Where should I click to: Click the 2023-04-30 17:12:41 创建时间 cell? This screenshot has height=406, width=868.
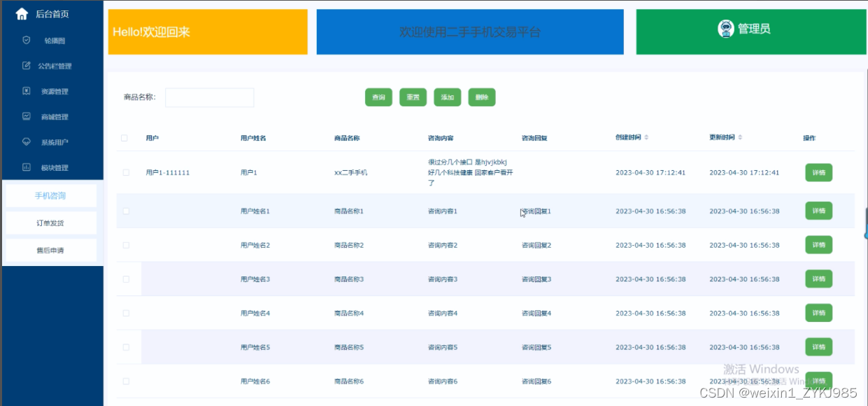pyautogui.click(x=650, y=172)
